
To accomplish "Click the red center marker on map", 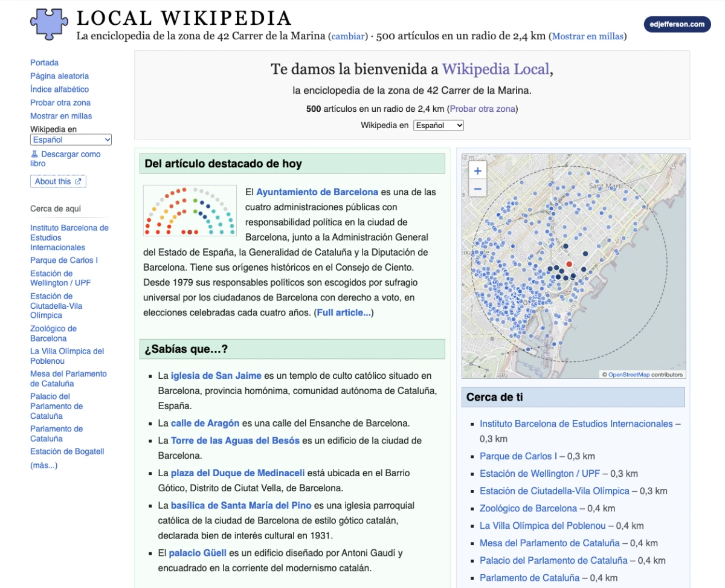I will pos(569,264).
